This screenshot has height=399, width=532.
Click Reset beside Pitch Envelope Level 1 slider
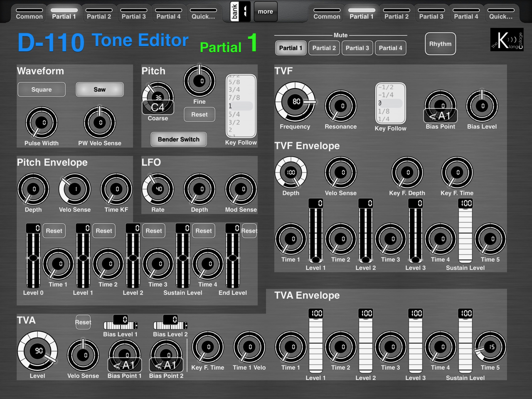pos(104,231)
